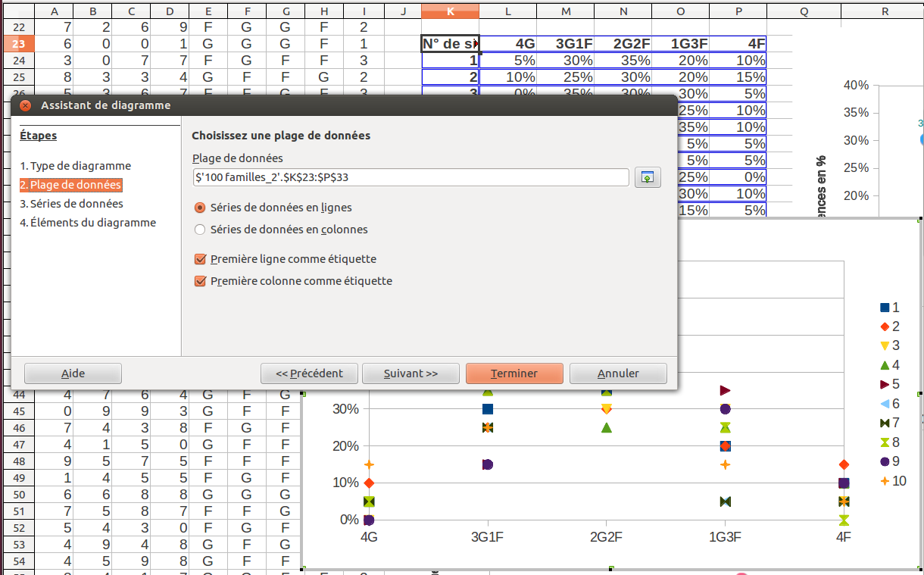Select Séries de données en colonnes
924x575 pixels.
coord(201,230)
